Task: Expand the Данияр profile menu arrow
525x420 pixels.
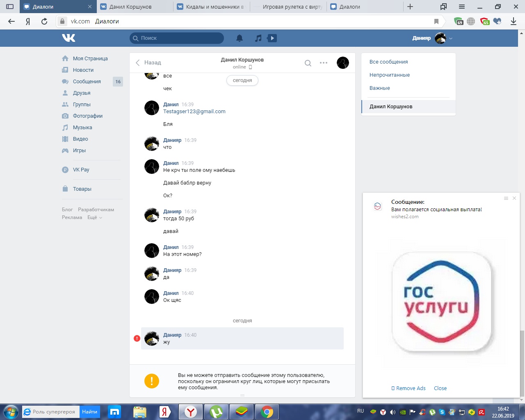Action: (451, 39)
